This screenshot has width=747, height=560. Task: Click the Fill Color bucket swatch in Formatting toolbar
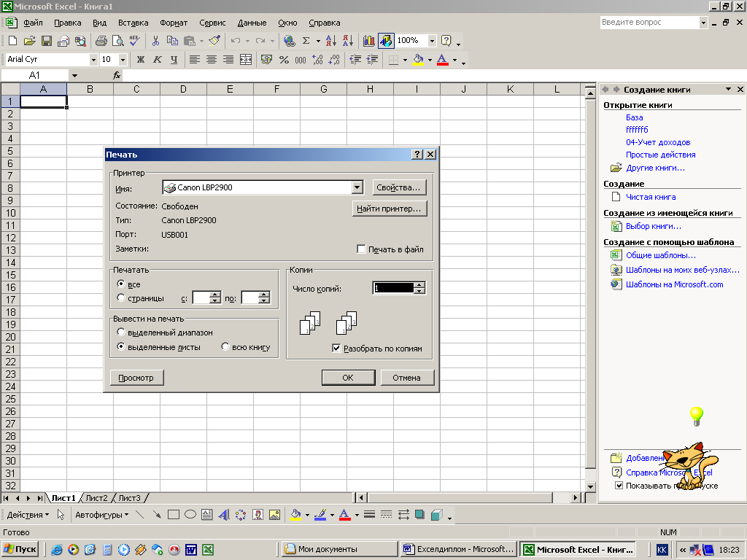(x=418, y=60)
